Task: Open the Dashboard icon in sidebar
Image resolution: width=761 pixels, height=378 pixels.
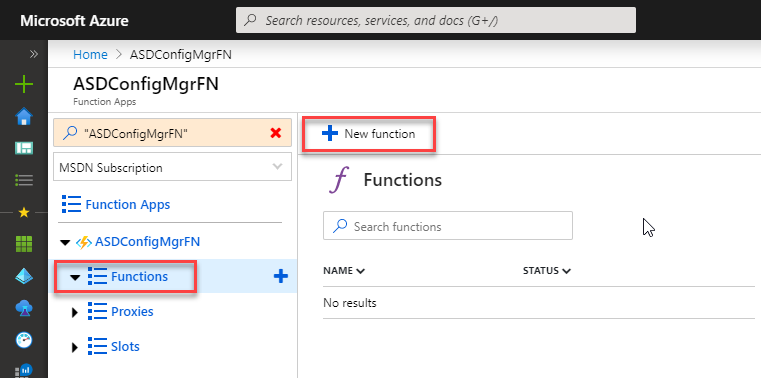Action: 24,148
